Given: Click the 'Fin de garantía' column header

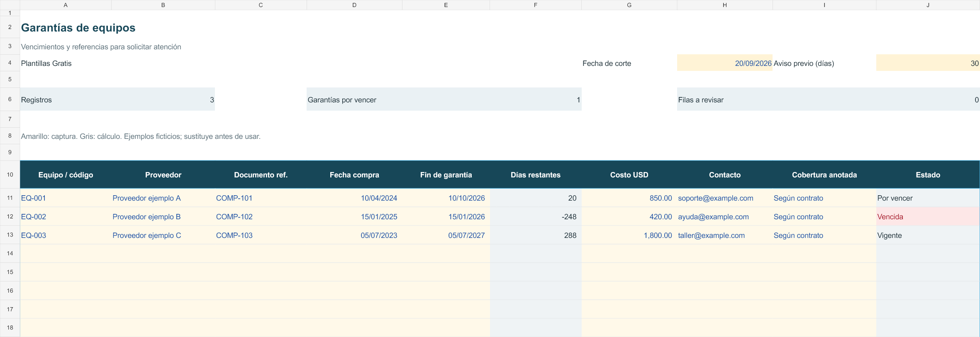Looking at the screenshot, I should point(446,175).
